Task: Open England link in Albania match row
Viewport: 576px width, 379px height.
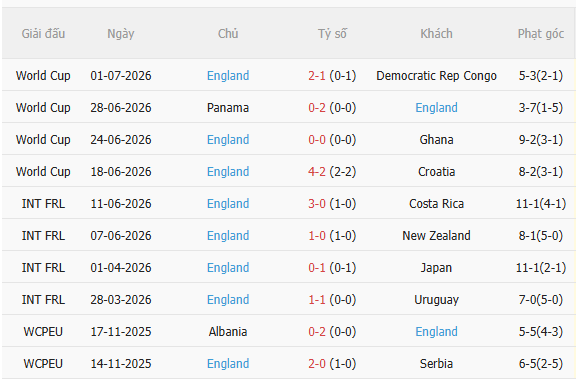Action: coord(436,332)
